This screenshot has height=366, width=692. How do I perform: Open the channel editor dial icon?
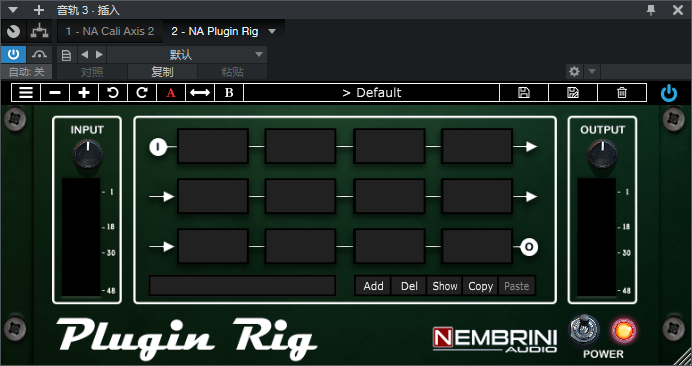click(x=14, y=31)
